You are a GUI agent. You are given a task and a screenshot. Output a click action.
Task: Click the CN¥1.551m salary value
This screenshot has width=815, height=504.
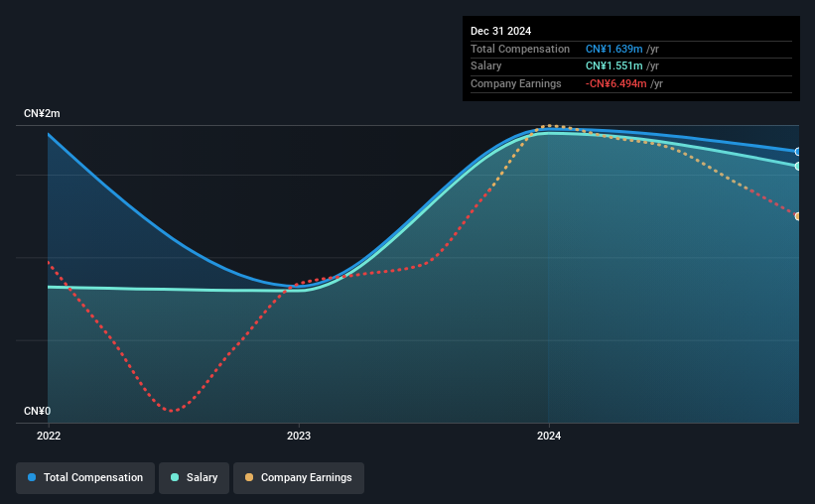[613, 66]
